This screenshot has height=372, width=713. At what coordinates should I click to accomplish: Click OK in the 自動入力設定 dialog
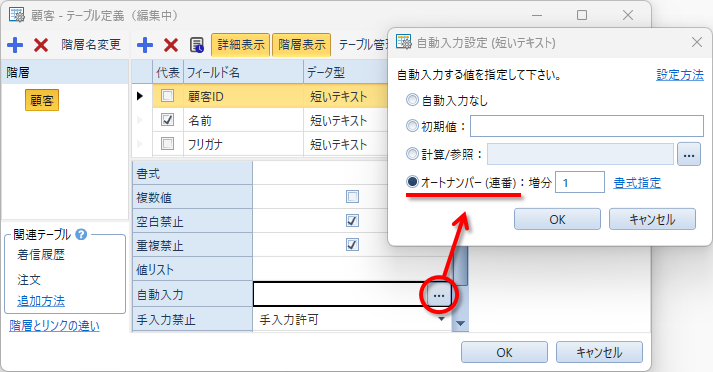point(557,219)
